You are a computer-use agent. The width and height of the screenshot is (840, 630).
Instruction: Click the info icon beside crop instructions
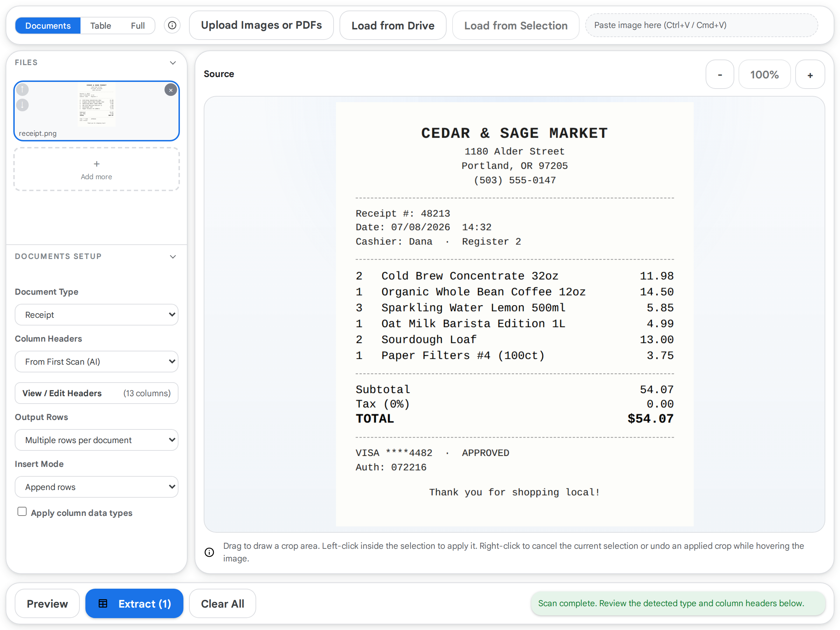209,552
